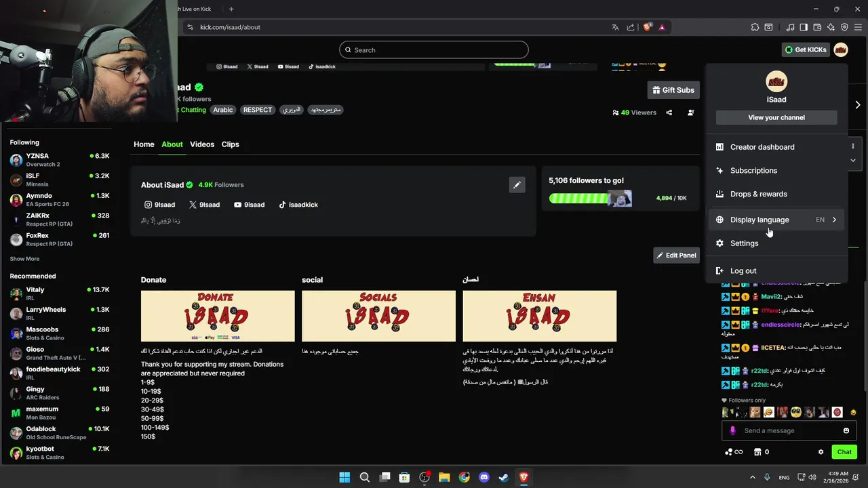Click the share channel icon near viewers
The height and width of the screenshot is (488, 868).
click(x=669, y=113)
